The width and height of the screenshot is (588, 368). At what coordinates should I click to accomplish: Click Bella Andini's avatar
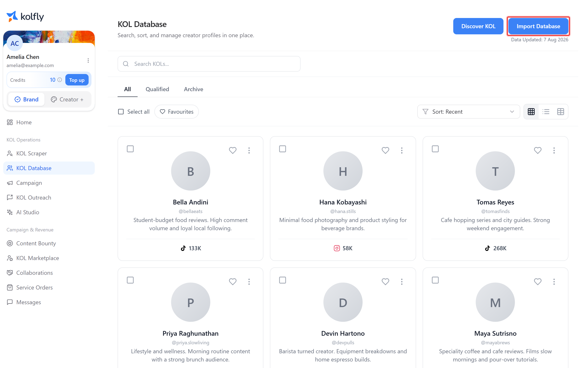(190, 171)
